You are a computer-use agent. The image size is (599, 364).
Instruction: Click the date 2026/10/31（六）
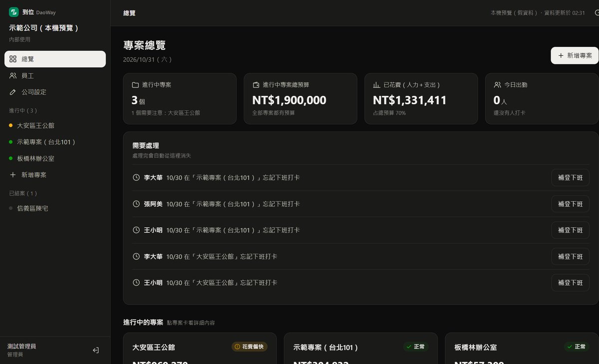click(148, 60)
